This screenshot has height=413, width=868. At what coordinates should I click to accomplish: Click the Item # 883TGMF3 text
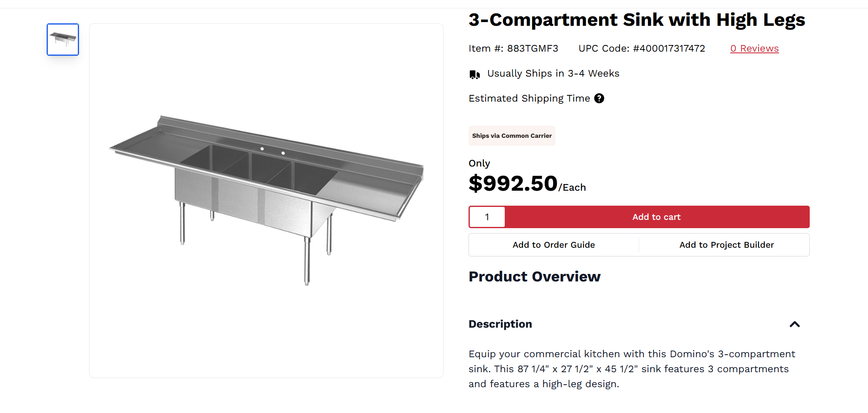tap(513, 48)
